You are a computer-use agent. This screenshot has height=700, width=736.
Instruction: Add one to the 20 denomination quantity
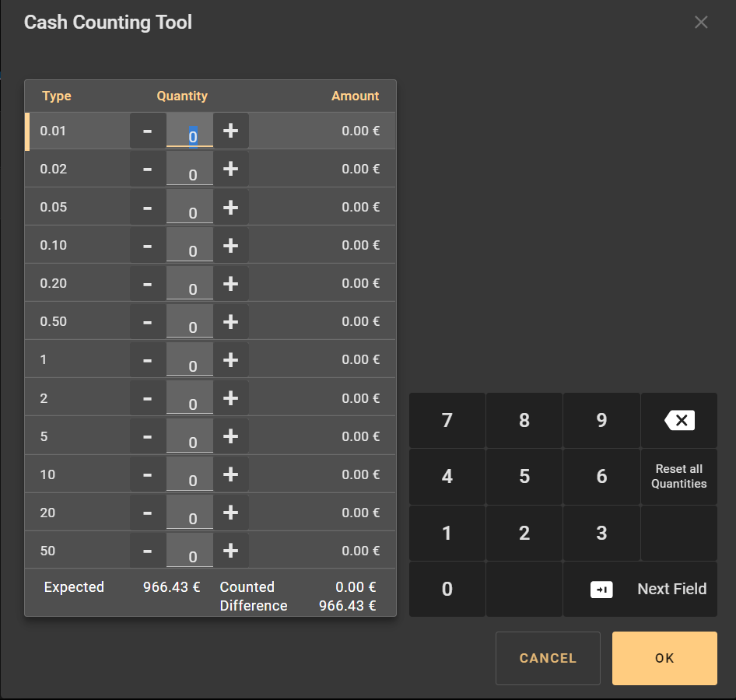click(230, 513)
